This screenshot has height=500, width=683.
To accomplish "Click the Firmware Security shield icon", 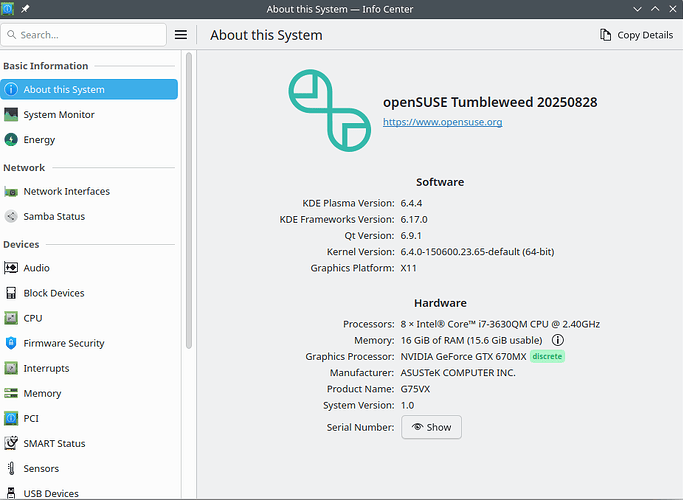I will [x=11, y=343].
